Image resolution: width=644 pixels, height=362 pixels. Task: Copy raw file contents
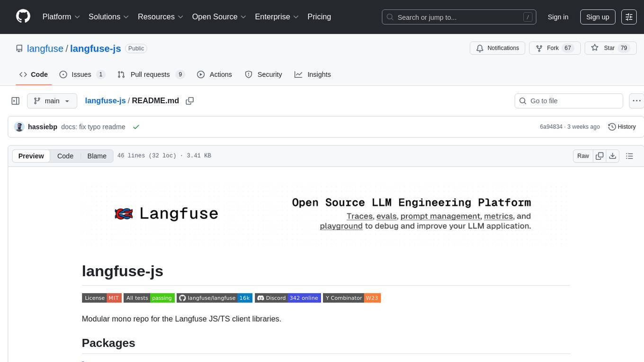pos(599,156)
